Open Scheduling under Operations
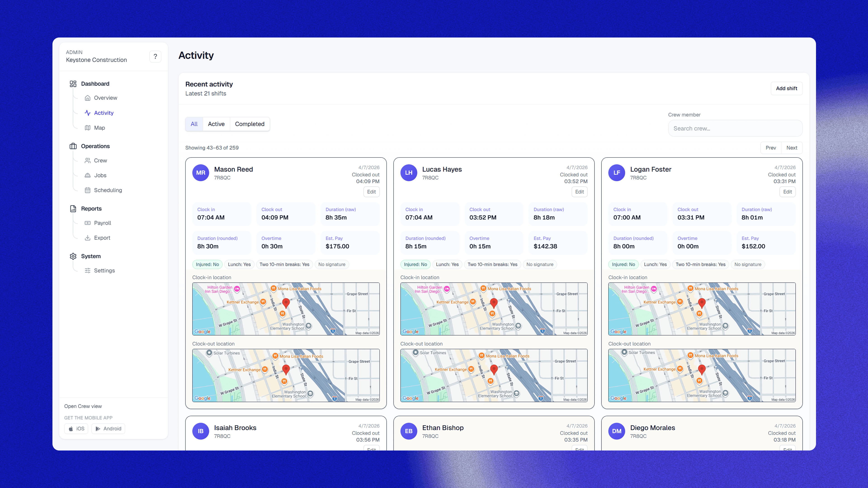 [108, 190]
